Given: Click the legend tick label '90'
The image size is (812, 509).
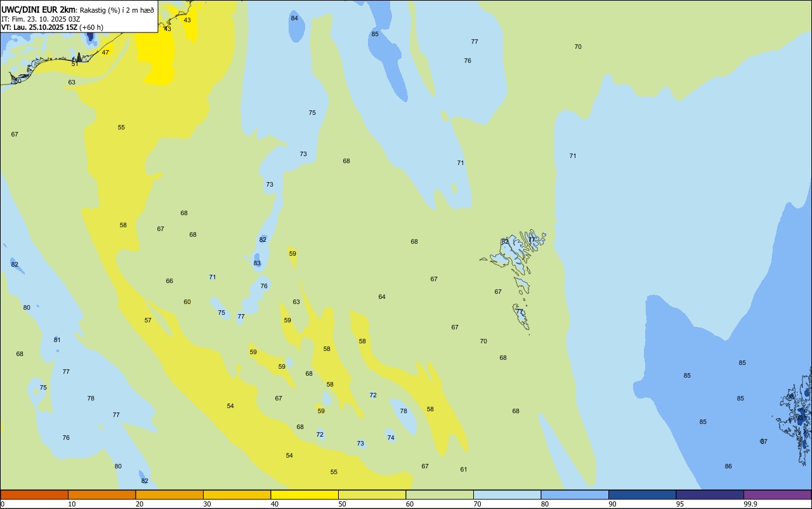Looking at the screenshot, I should click(x=612, y=504).
